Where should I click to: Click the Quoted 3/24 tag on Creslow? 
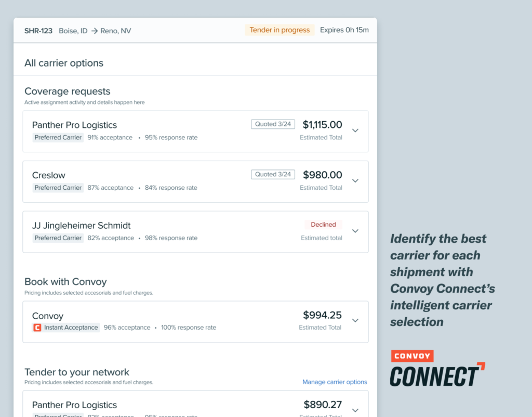[273, 175]
